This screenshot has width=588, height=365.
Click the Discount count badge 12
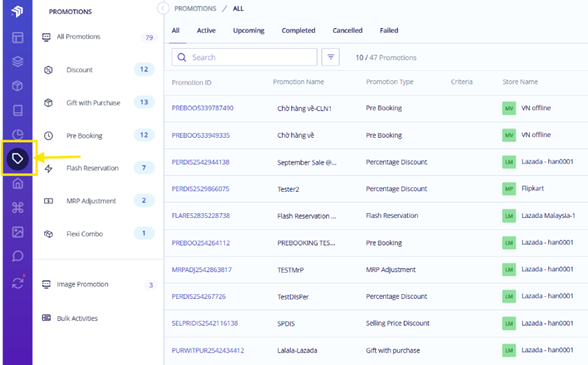144,69
